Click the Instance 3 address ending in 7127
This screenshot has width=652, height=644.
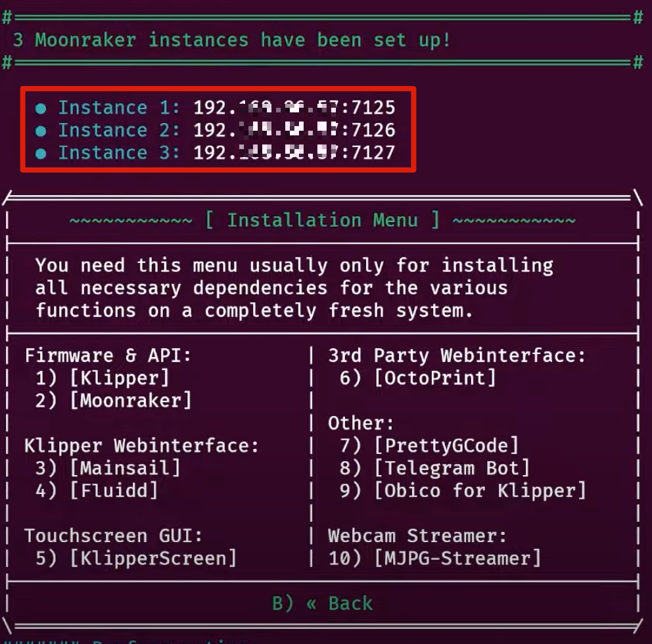294,153
